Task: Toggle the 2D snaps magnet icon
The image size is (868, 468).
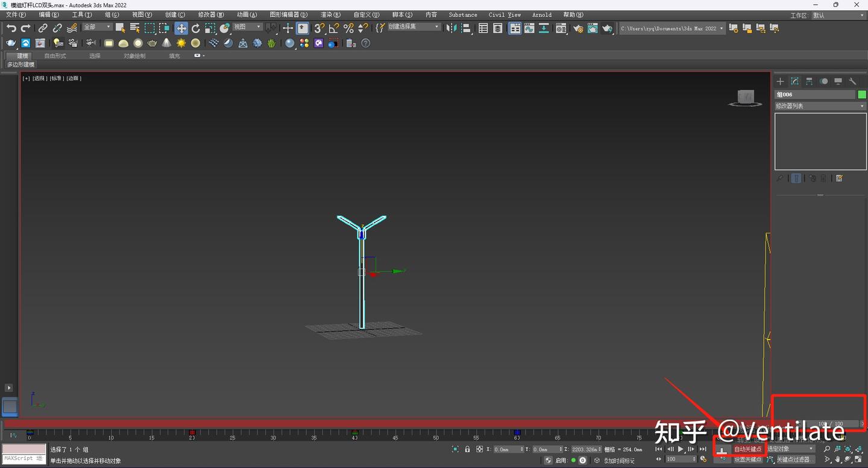Action: coord(319,27)
